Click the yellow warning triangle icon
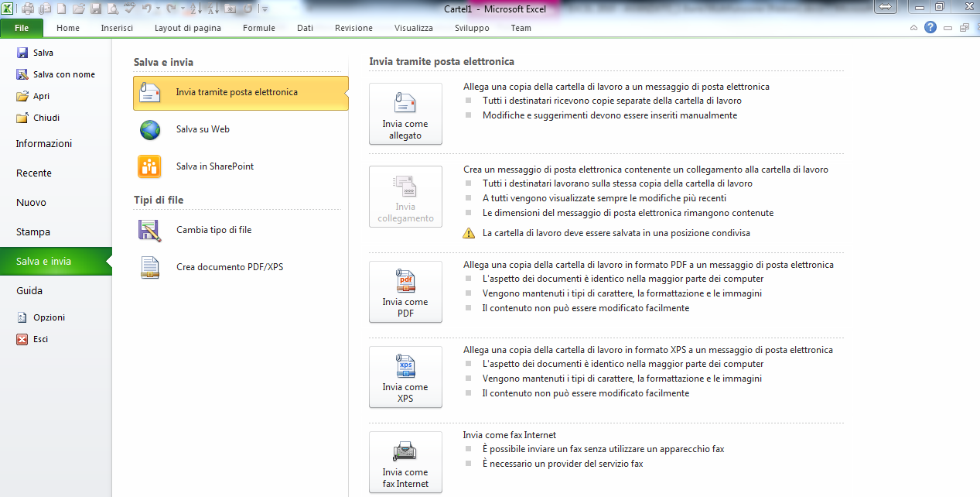 469,232
